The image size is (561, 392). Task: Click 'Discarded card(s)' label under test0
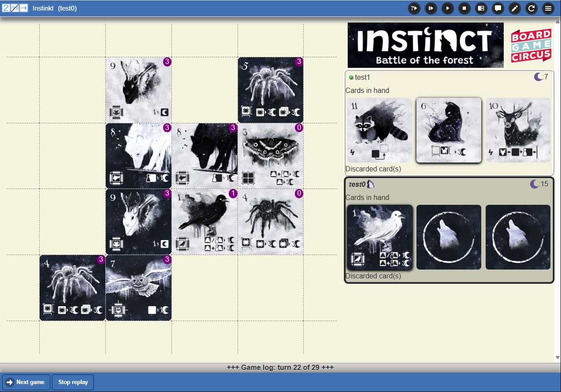(373, 276)
